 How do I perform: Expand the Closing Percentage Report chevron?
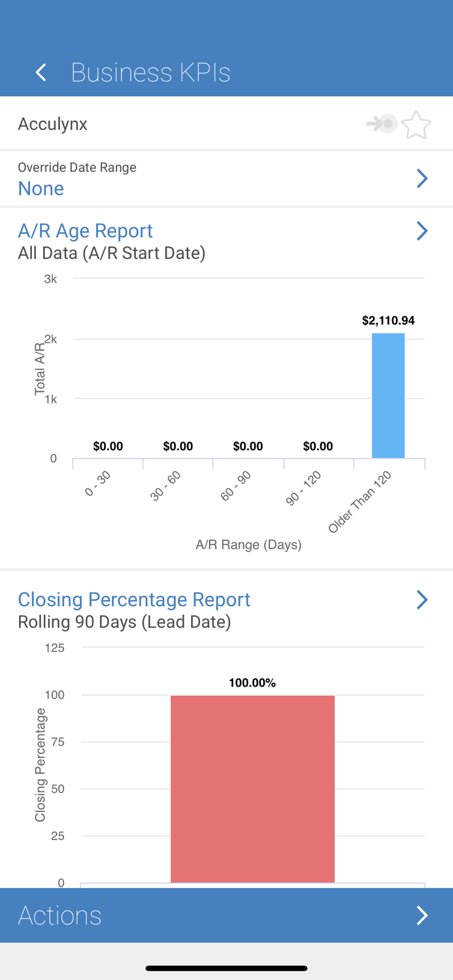(x=422, y=599)
